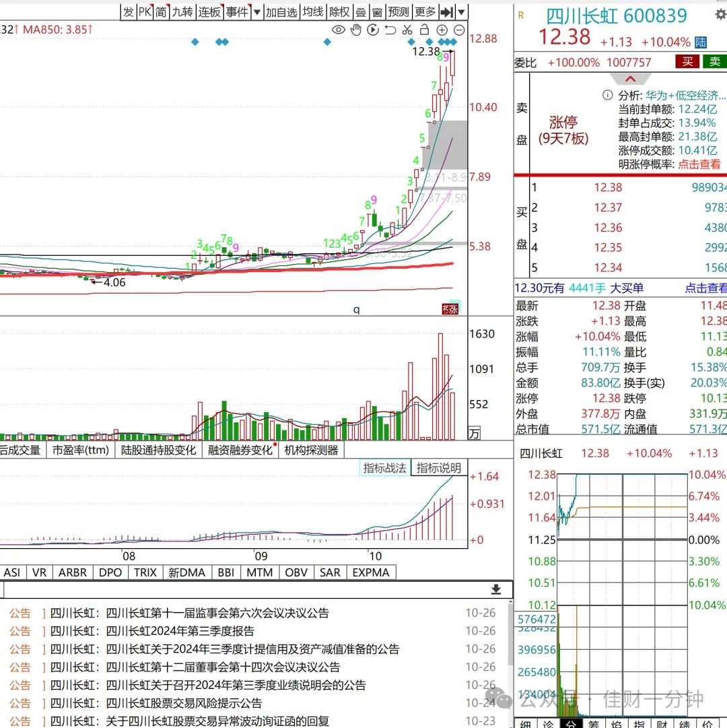This screenshot has width=727, height=728.
Task: Click the info circle icon beside 分析
Action: [607, 95]
